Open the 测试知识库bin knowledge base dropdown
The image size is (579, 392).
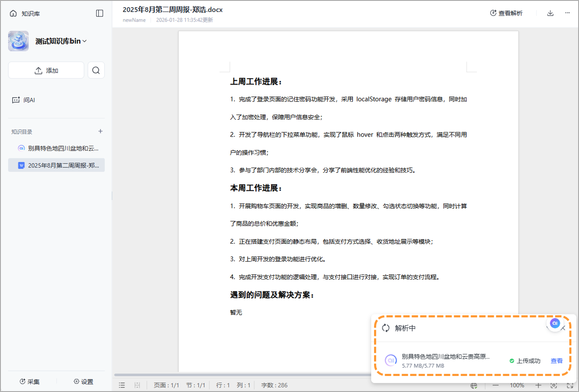point(60,41)
